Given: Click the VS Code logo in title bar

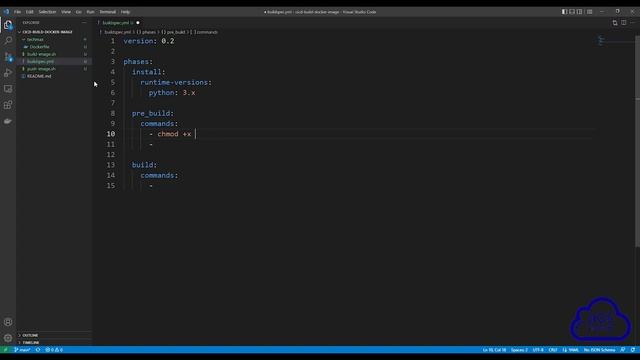Looking at the screenshot, I should (6, 12).
